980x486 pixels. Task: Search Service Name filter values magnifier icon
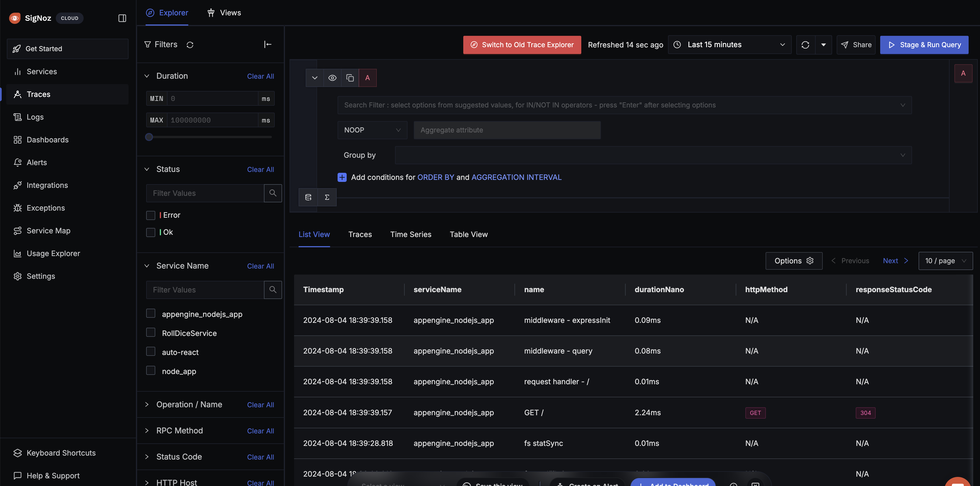pos(273,290)
